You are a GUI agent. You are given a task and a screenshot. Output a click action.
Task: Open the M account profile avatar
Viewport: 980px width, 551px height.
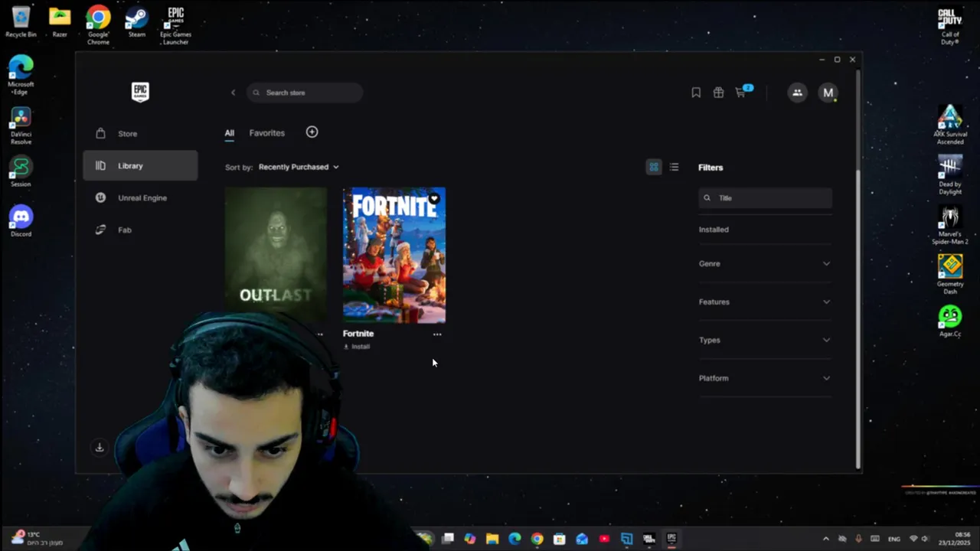click(x=828, y=93)
